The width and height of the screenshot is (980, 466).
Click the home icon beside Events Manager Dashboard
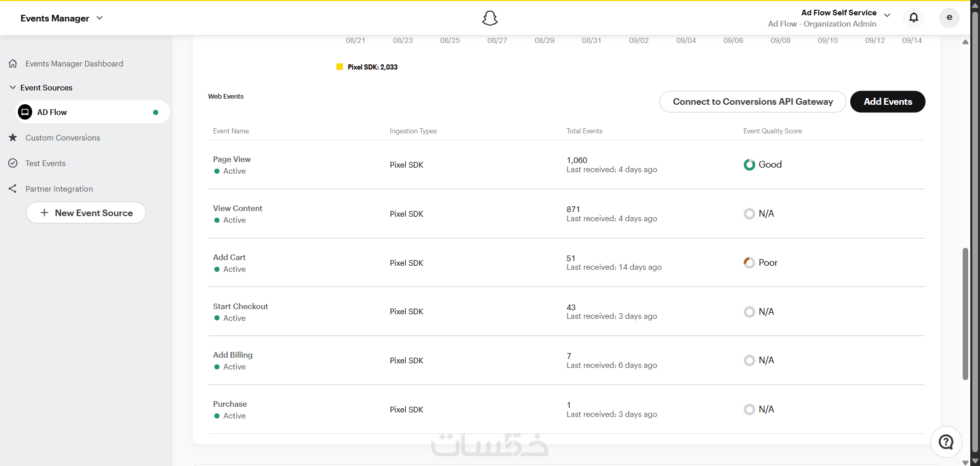tap(13, 64)
